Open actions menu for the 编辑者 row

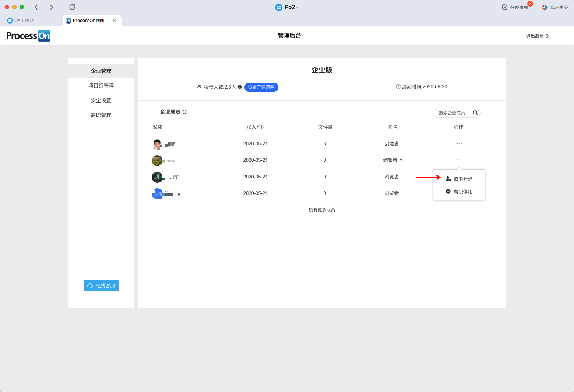459,160
